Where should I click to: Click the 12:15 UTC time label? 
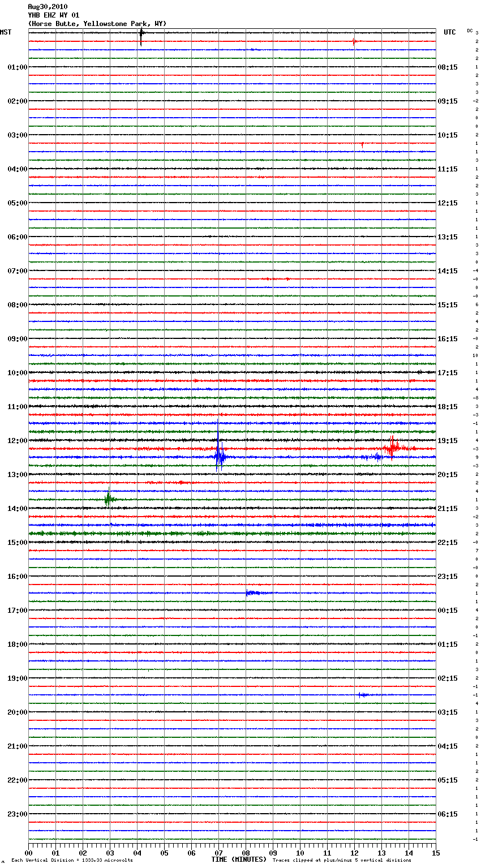coord(448,203)
